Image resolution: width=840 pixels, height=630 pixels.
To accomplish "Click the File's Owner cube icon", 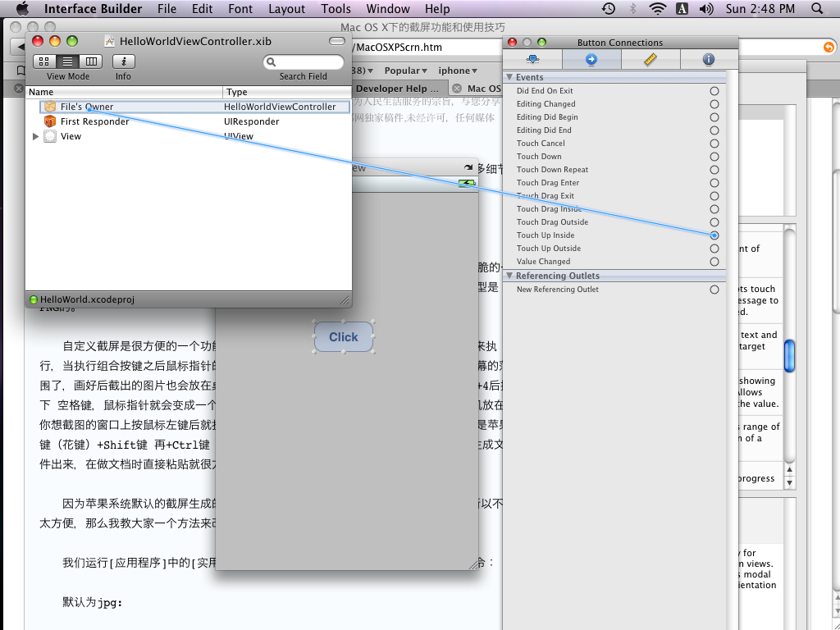I will tap(50, 107).
